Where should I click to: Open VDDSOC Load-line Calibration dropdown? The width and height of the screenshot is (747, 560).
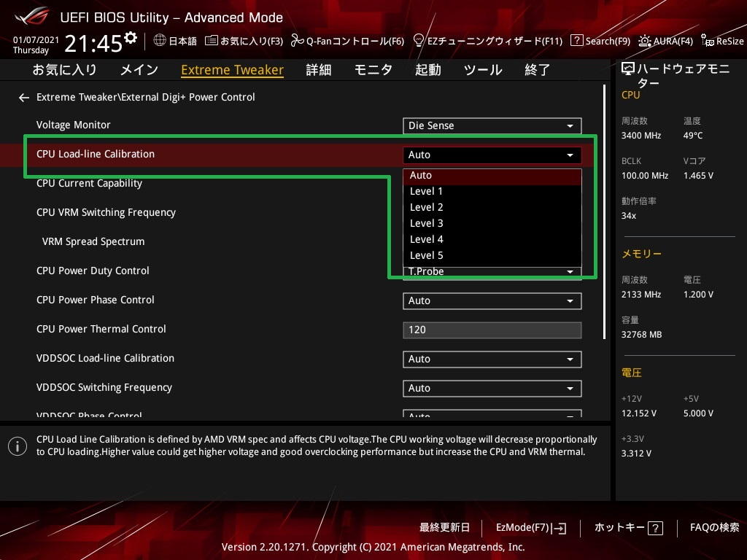pyautogui.click(x=492, y=359)
